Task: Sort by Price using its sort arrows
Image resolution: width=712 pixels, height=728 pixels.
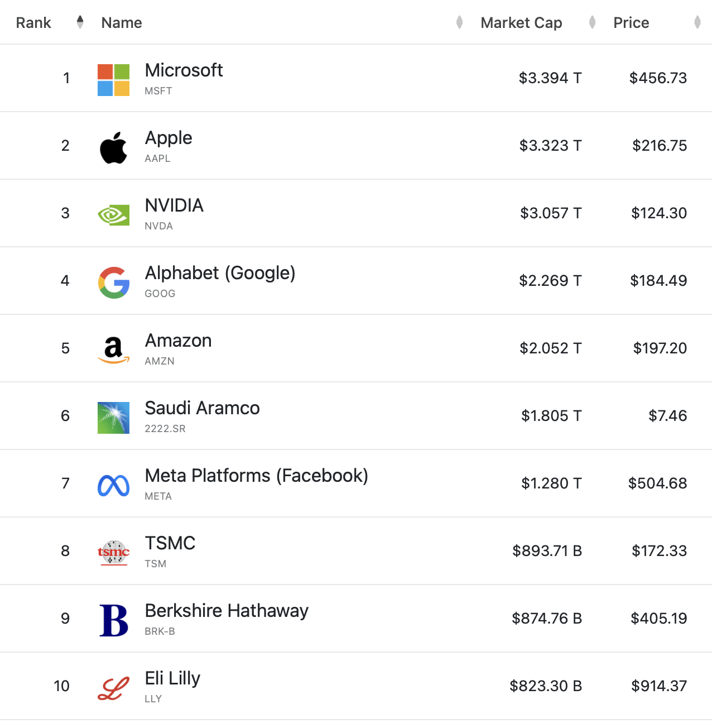Action: point(697,22)
